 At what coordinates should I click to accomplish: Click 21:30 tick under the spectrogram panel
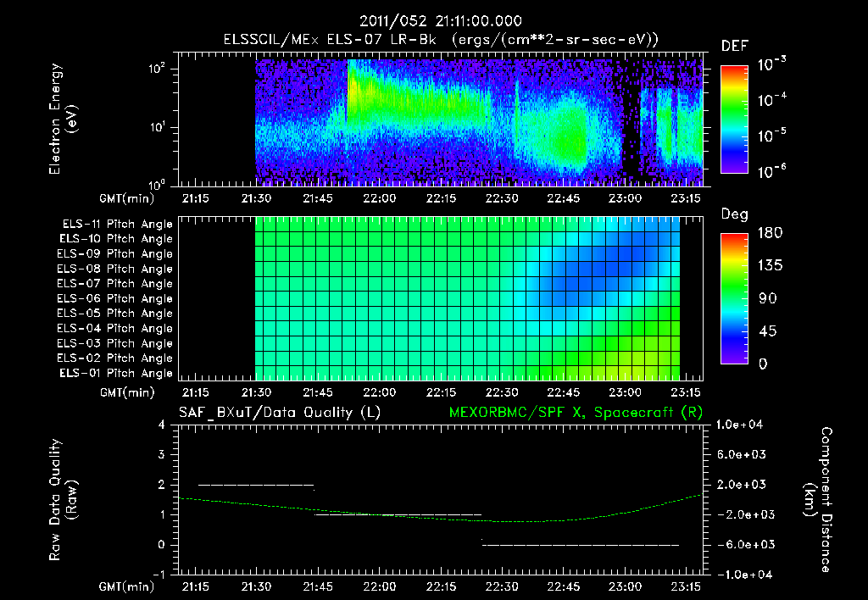point(256,198)
